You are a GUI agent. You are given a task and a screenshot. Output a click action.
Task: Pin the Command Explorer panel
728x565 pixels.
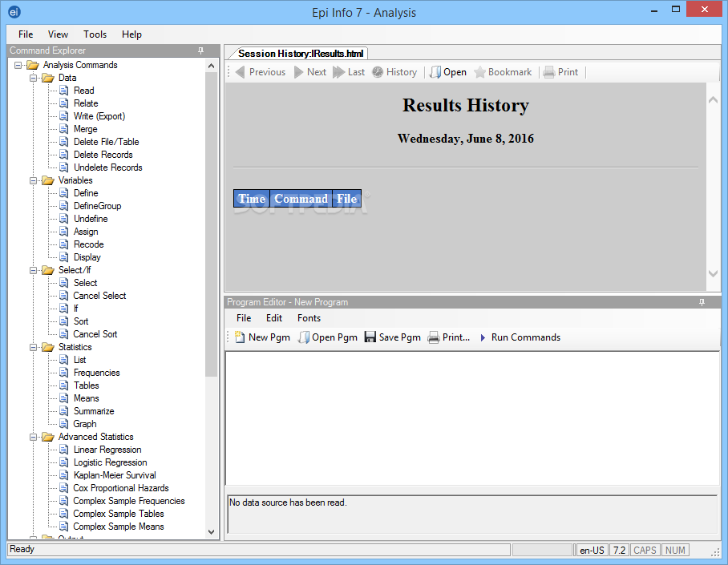[200, 50]
